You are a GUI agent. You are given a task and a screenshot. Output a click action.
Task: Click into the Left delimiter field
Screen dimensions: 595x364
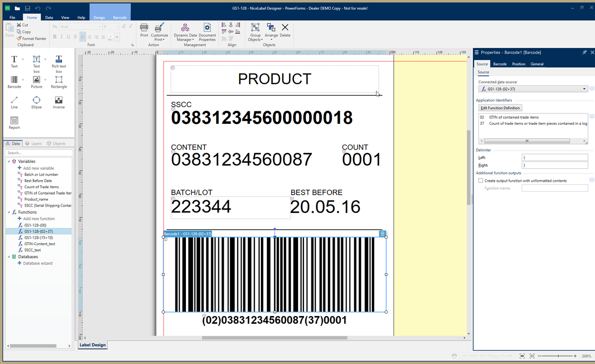pyautogui.click(x=555, y=157)
